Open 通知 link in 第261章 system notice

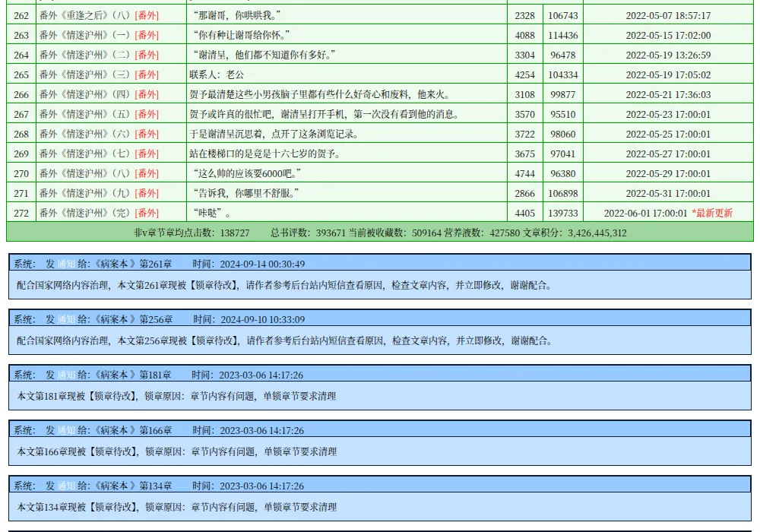point(66,264)
